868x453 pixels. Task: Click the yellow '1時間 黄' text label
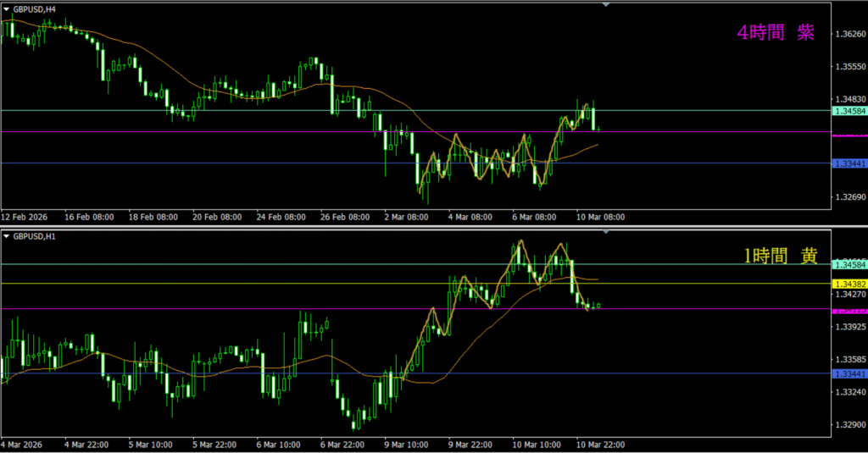780,257
